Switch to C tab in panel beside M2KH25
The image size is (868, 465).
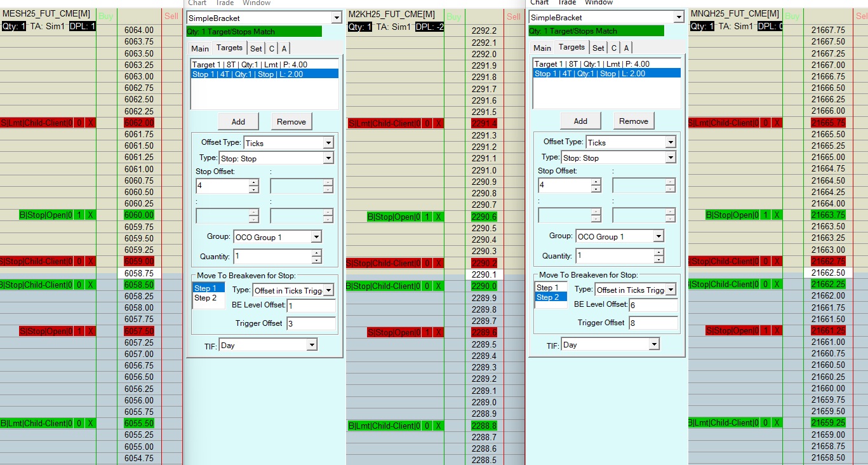click(x=272, y=48)
